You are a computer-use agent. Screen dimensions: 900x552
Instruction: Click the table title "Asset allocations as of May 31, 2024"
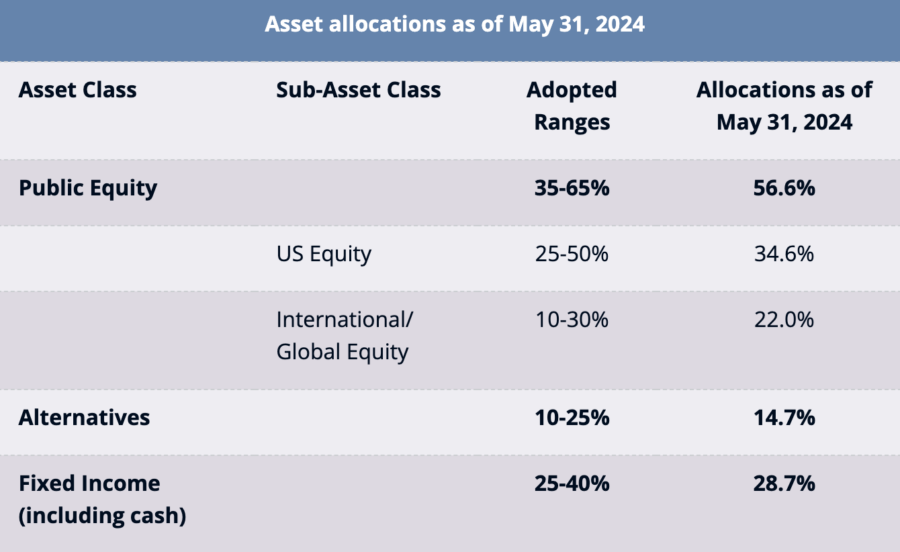click(x=454, y=25)
